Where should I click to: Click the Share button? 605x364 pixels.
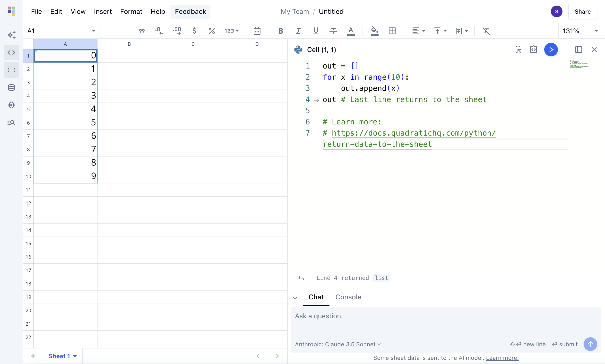point(582,11)
